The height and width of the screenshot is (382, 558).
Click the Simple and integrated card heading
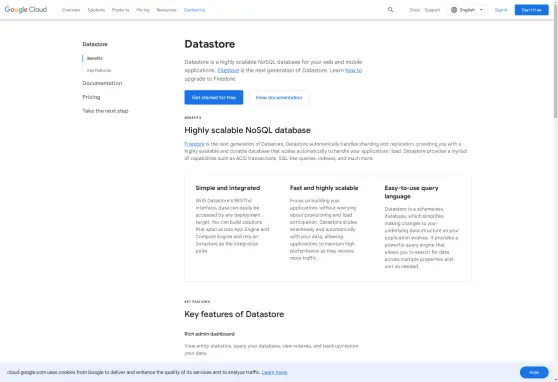228,188
